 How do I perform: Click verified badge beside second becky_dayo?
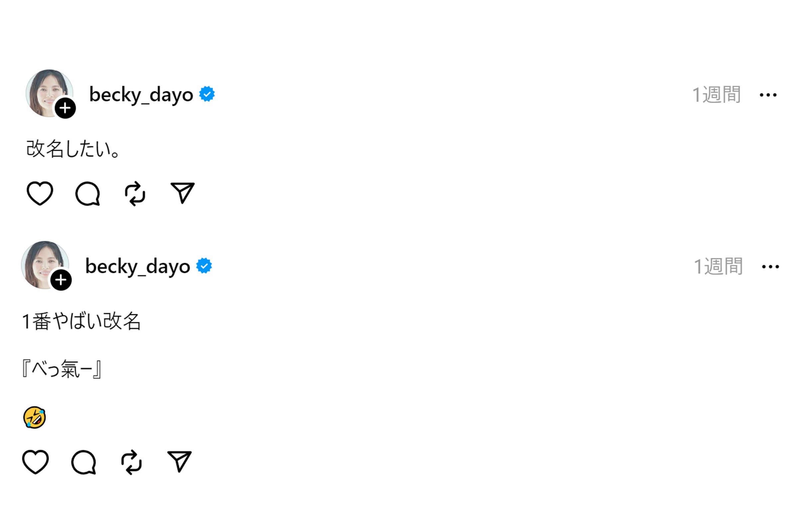pyautogui.click(x=204, y=266)
